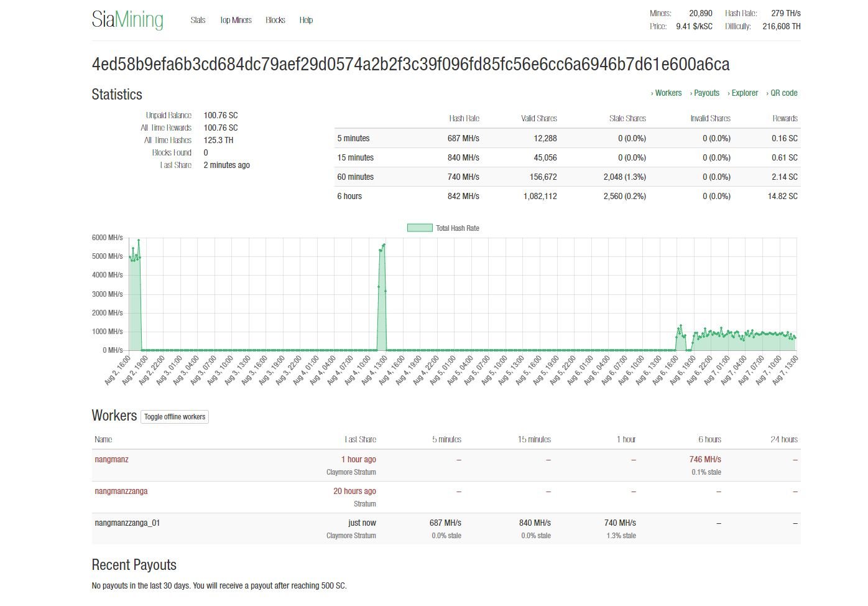Open the Stats page
Screen dimensions: 868x606
(198, 20)
